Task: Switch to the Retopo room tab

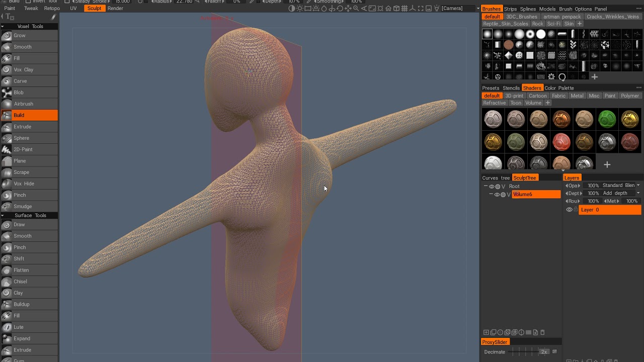Action: click(52, 9)
